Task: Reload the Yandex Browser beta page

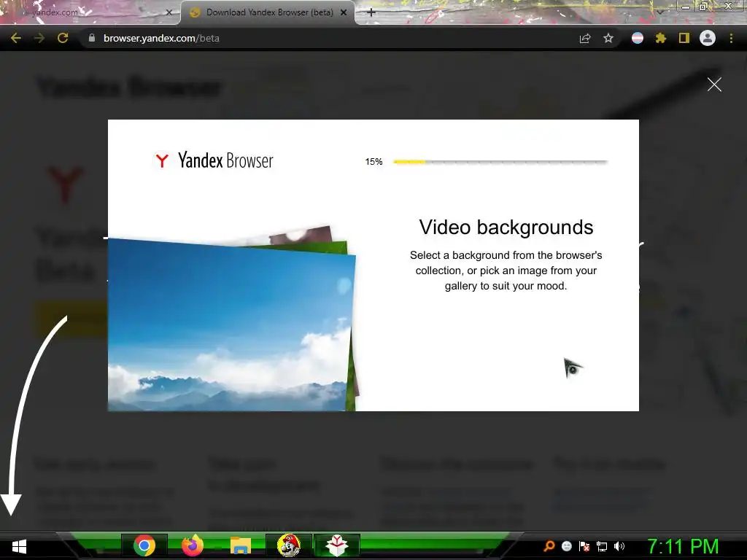Action: tap(63, 38)
